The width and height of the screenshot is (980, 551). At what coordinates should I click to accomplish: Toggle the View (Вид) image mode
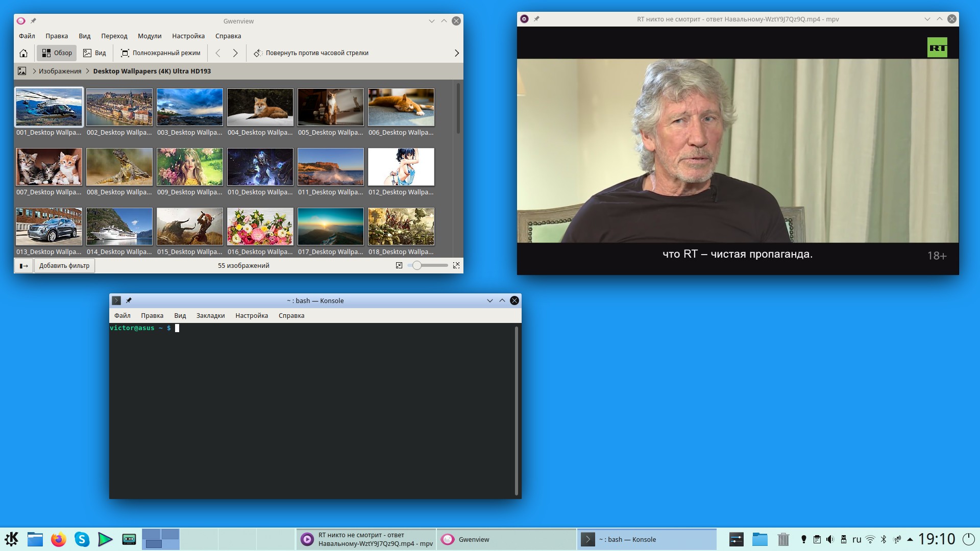click(x=95, y=53)
